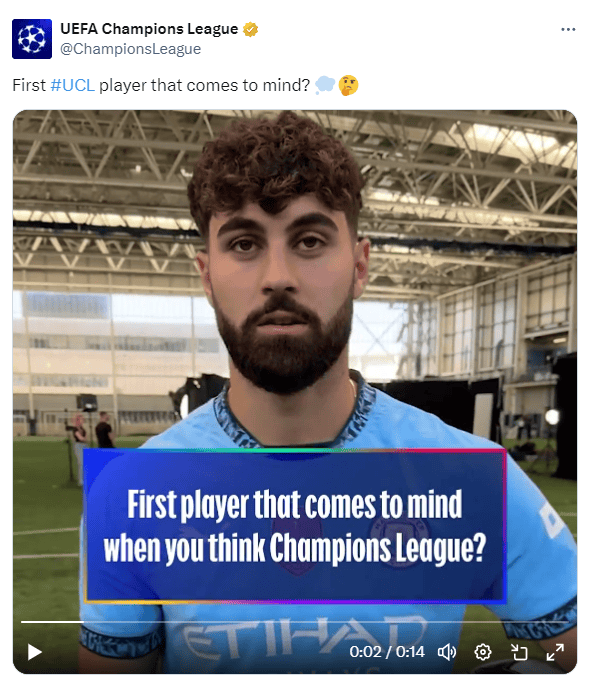
Task: Click the word 'First' in the tweet text
Action: coord(29,85)
